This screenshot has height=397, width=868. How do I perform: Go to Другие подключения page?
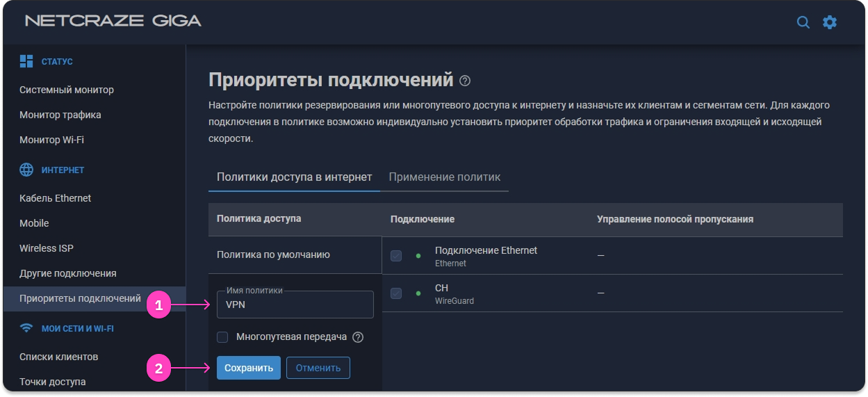(67, 273)
